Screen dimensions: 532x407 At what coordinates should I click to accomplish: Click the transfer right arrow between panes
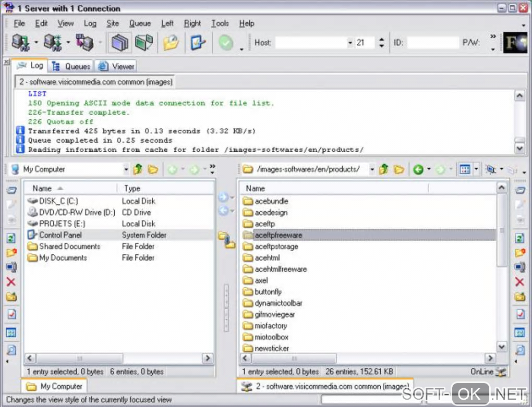pyautogui.click(x=223, y=197)
